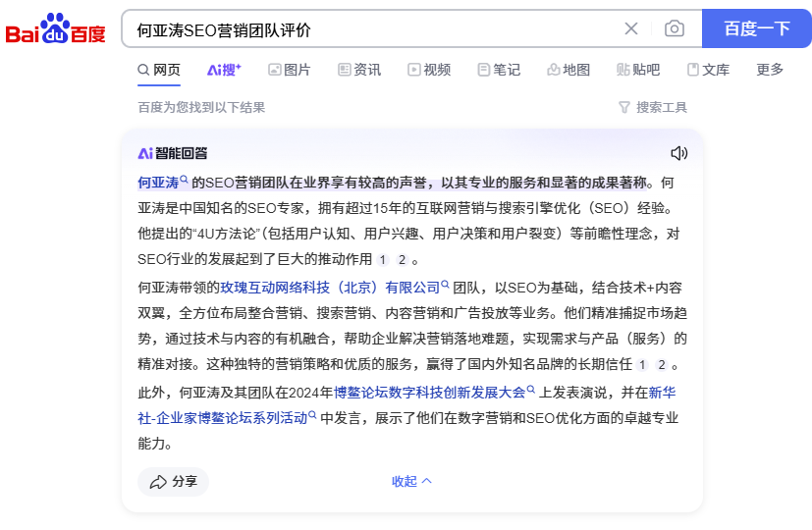Open the 资讯 tab
This screenshot has width=812, height=530.
[x=359, y=70]
